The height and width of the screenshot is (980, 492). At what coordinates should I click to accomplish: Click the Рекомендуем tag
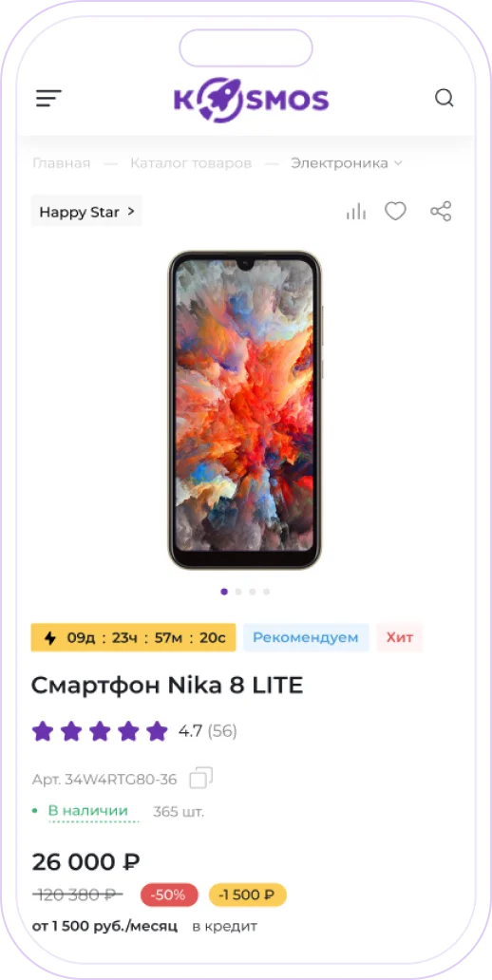[306, 637]
